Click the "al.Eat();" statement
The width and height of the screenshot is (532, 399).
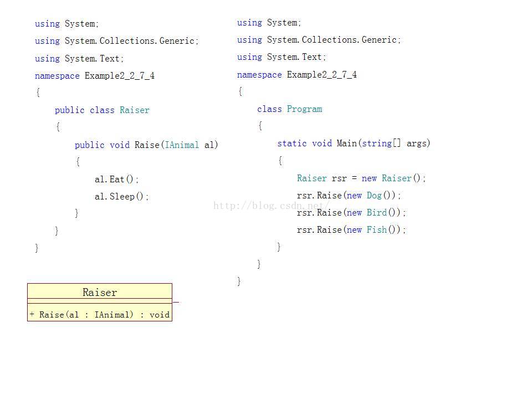[117, 179]
